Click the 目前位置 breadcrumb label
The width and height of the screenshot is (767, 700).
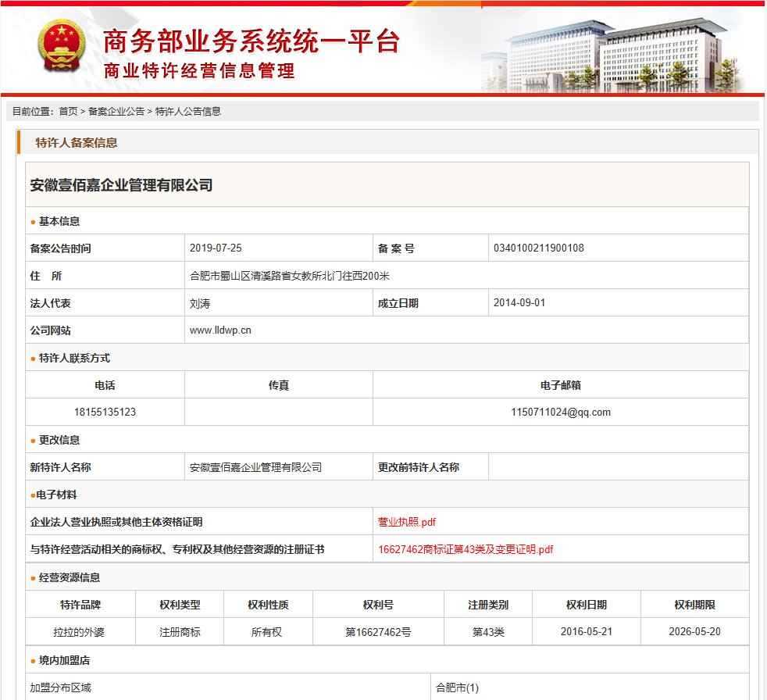[32, 112]
